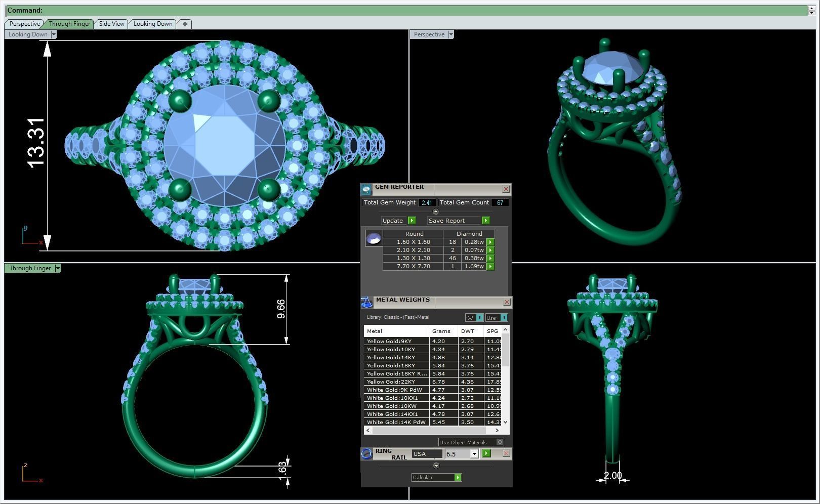Click the USA ring standard field
Screen dimensions: 820x504
click(x=427, y=454)
